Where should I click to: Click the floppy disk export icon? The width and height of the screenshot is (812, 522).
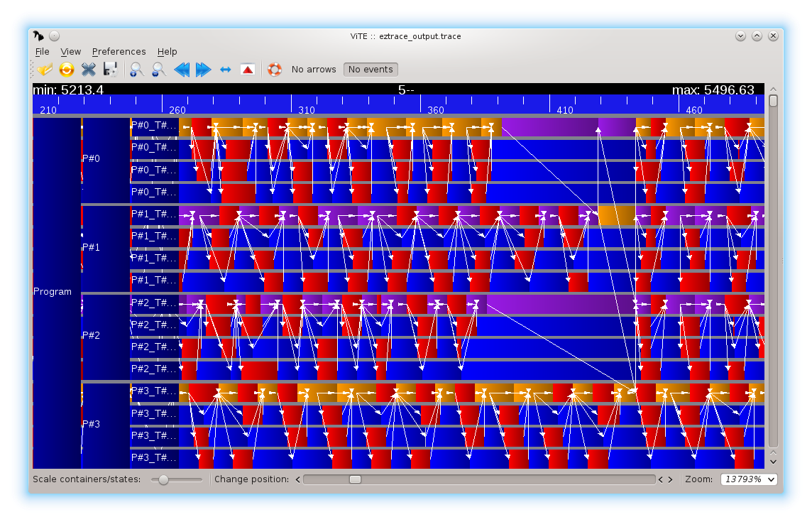[110, 70]
